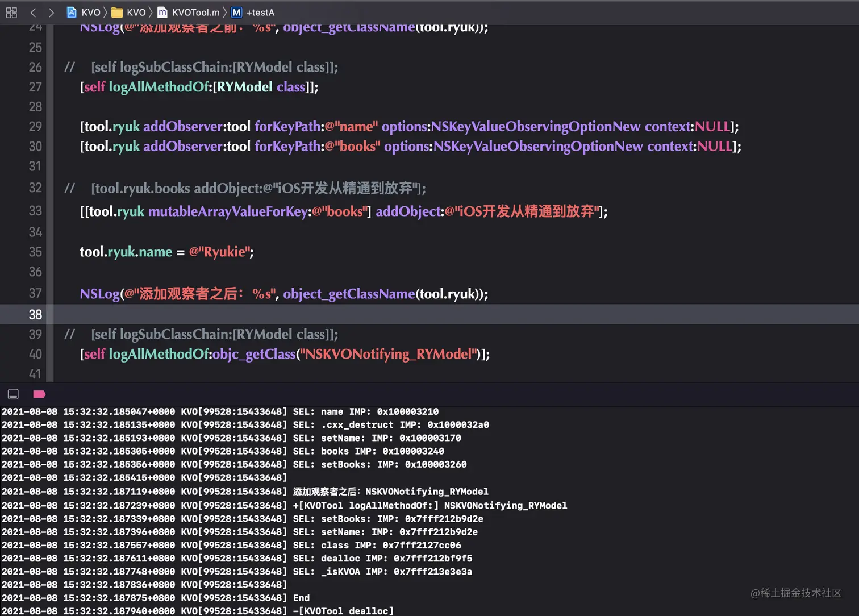
Task: Open the +testA method jump bar menu
Action: coord(253,13)
